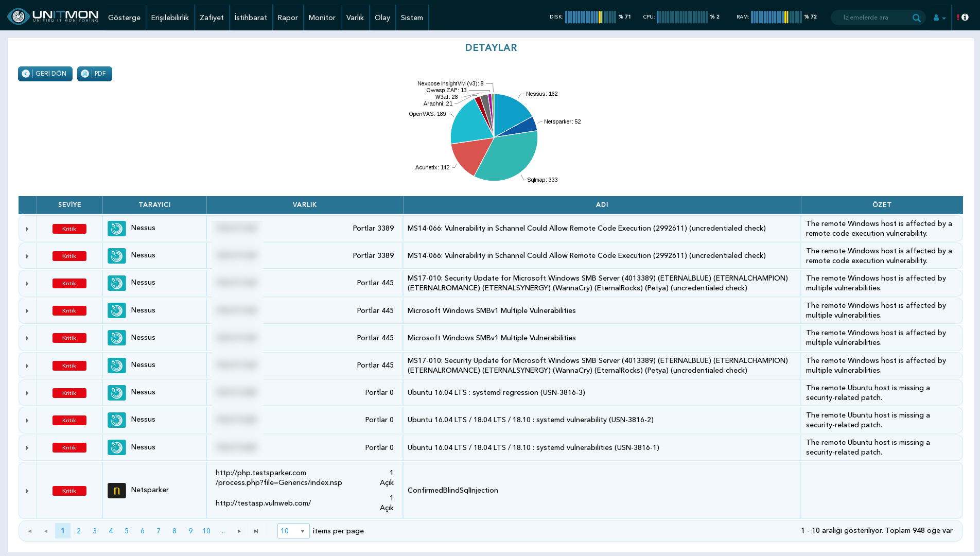Go to page 10
The height and width of the screenshot is (556, 980).
206,531
